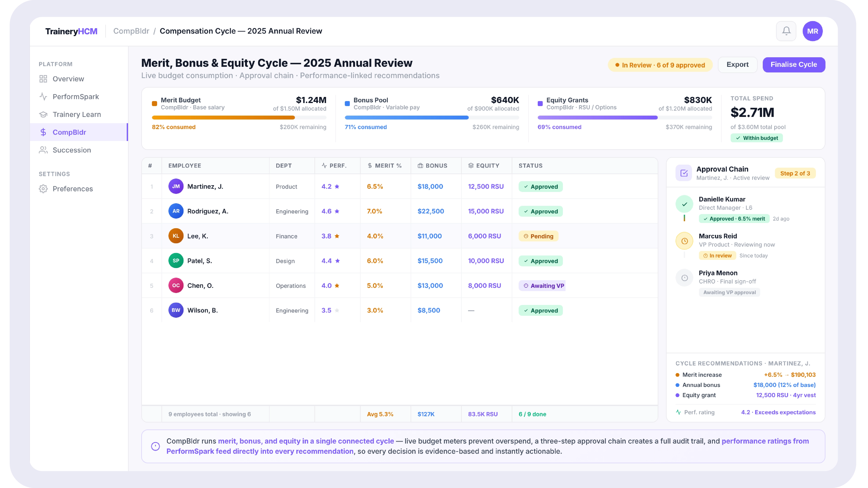The width and height of the screenshot is (868, 488).
Task: Click the 10,000 RSU equity for Patel
Action: coord(486,261)
